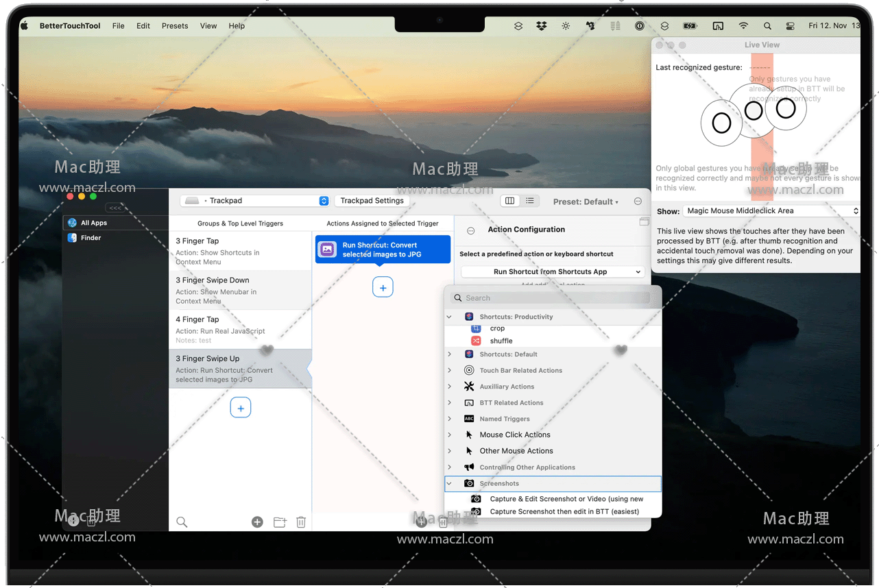Switch to the column view layout toggle

point(509,201)
